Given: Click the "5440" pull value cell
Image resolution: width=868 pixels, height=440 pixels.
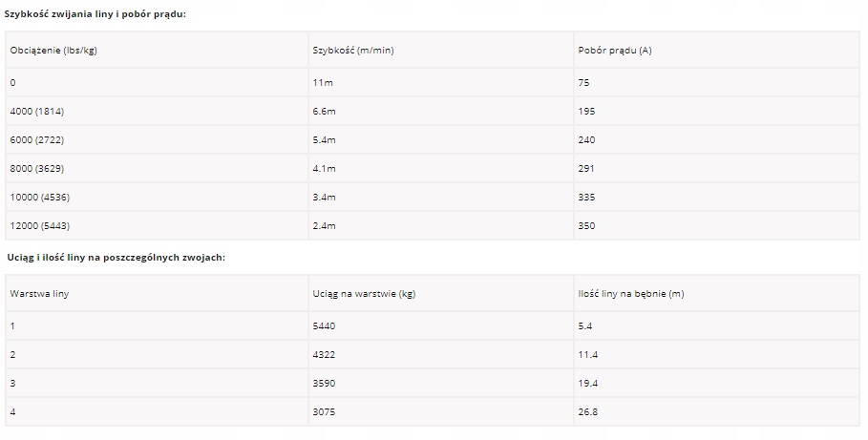Looking at the screenshot, I should tap(324, 326).
